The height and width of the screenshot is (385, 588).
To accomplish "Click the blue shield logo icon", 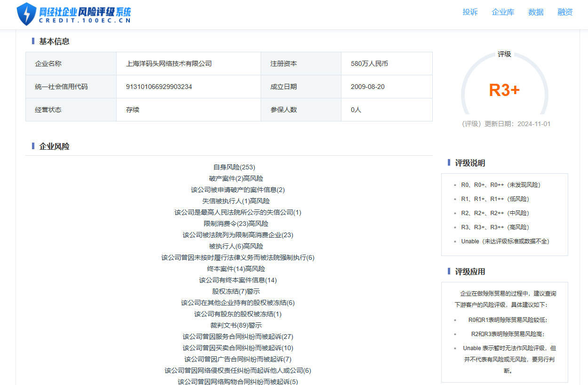I will pos(26,14).
